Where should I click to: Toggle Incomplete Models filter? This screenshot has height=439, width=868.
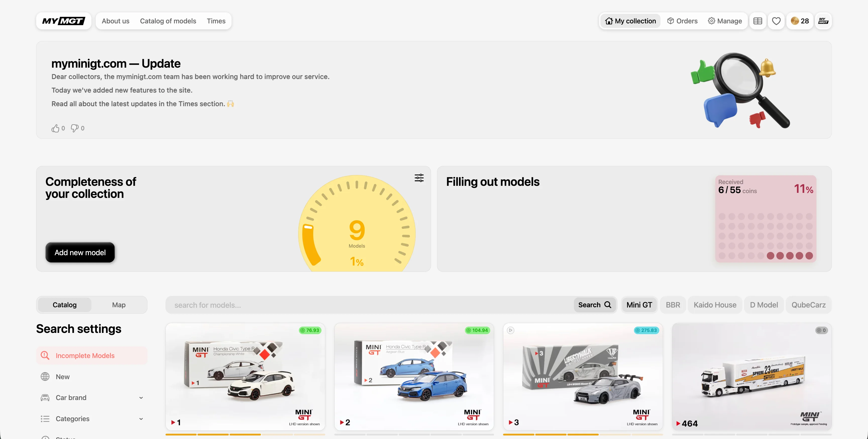pyautogui.click(x=92, y=355)
